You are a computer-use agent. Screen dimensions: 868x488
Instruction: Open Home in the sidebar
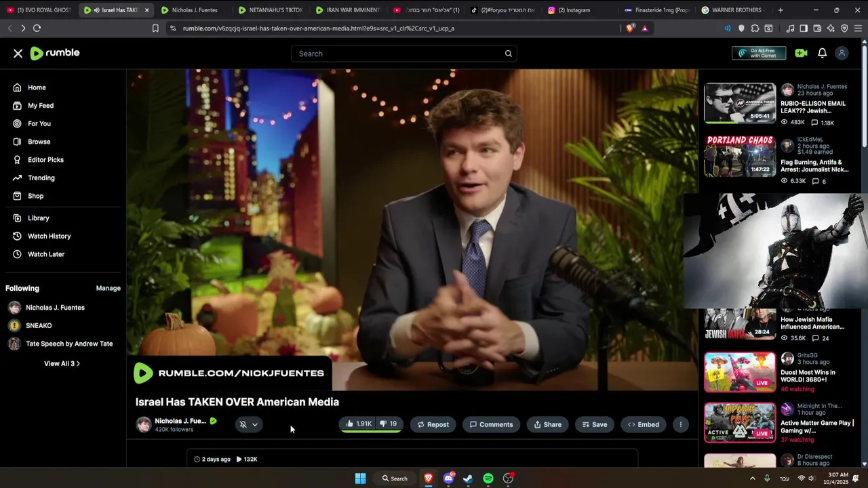(x=29, y=87)
